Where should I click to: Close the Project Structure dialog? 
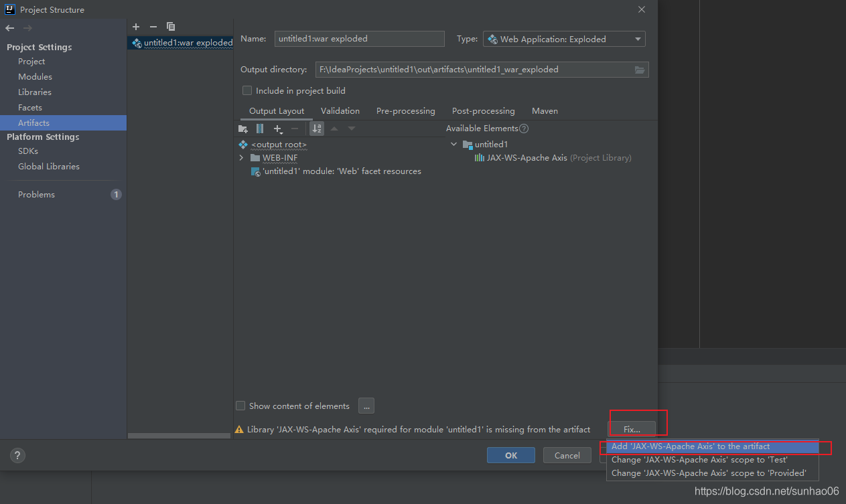tap(642, 9)
